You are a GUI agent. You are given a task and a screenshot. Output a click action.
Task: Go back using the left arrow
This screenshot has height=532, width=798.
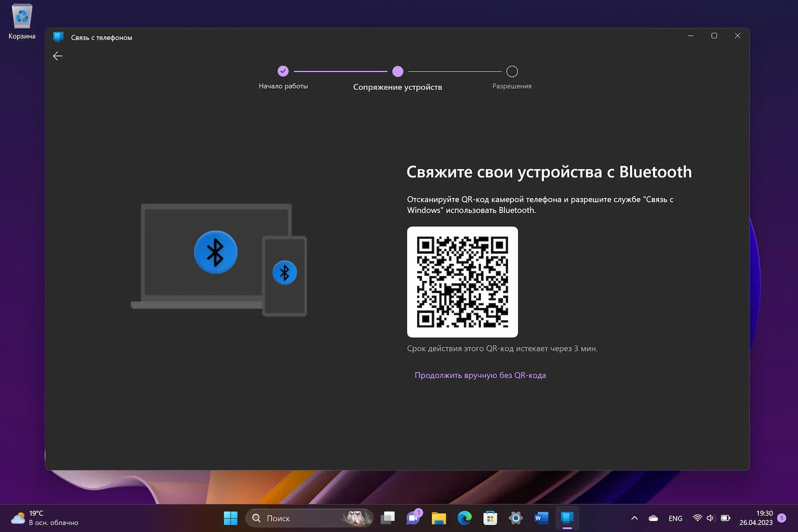(x=58, y=56)
